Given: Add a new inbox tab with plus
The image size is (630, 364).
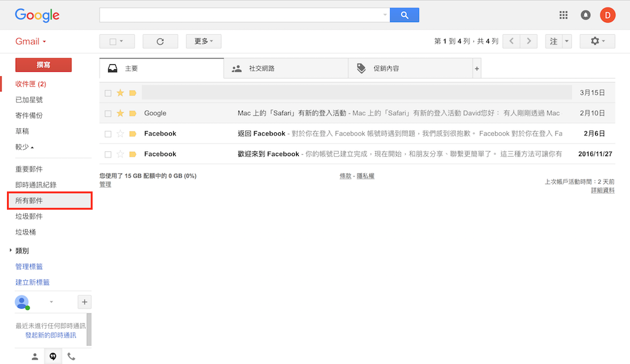Looking at the screenshot, I should (x=477, y=68).
